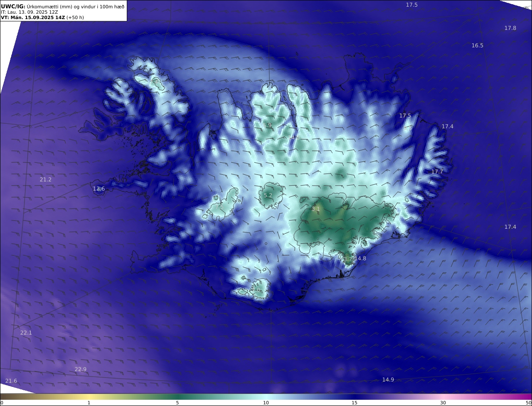Click the 17.8 value on the map
Screen dimensions: 532x406
click(x=510, y=28)
